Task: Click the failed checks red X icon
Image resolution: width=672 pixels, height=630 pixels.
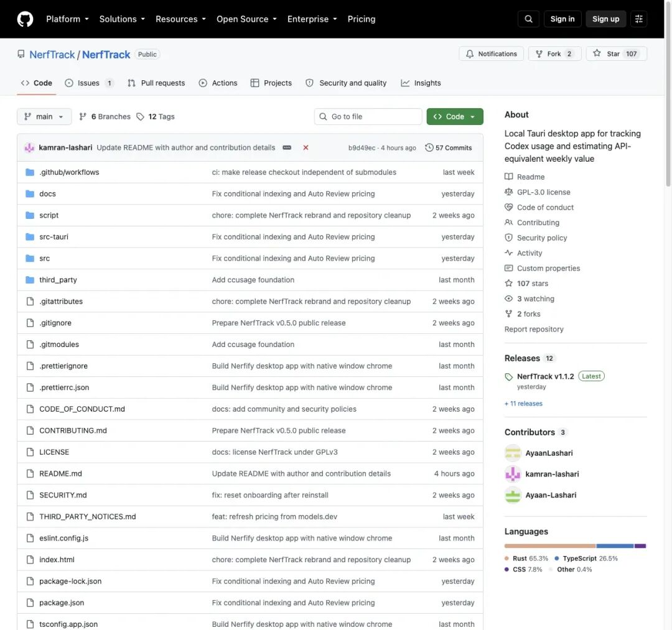Action: (306, 148)
